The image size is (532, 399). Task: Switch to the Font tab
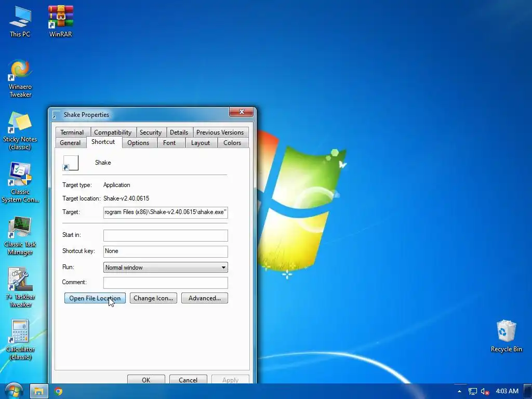[x=169, y=143]
